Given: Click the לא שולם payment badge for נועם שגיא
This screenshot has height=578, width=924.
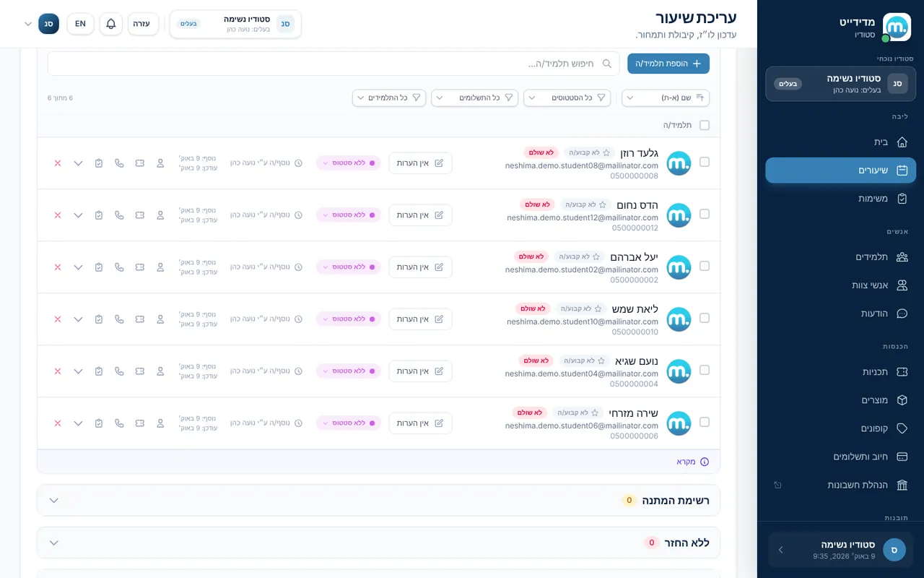Looking at the screenshot, I should pyautogui.click(x=536, y=361).
